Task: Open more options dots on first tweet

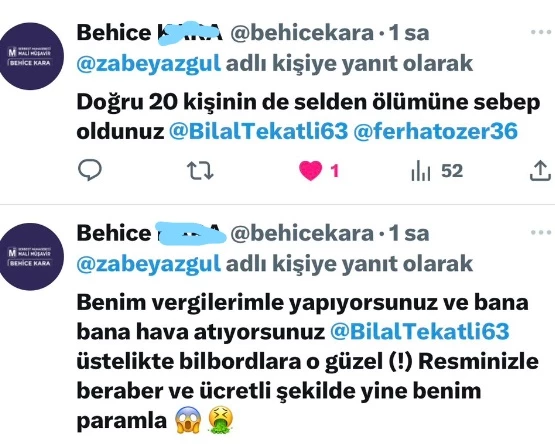Action: pos(541,32)
